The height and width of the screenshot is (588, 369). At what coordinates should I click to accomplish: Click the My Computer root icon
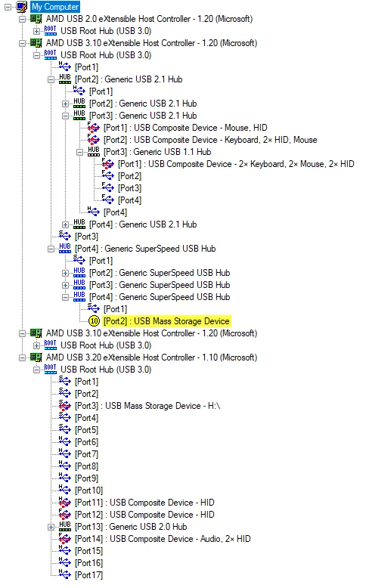(22, 7)
